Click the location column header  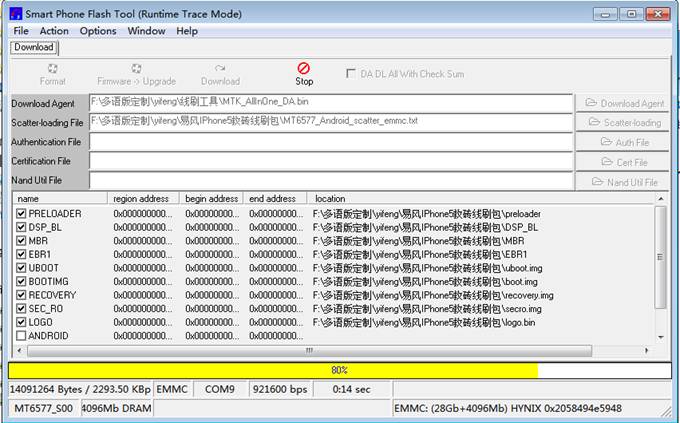[481, 199]
